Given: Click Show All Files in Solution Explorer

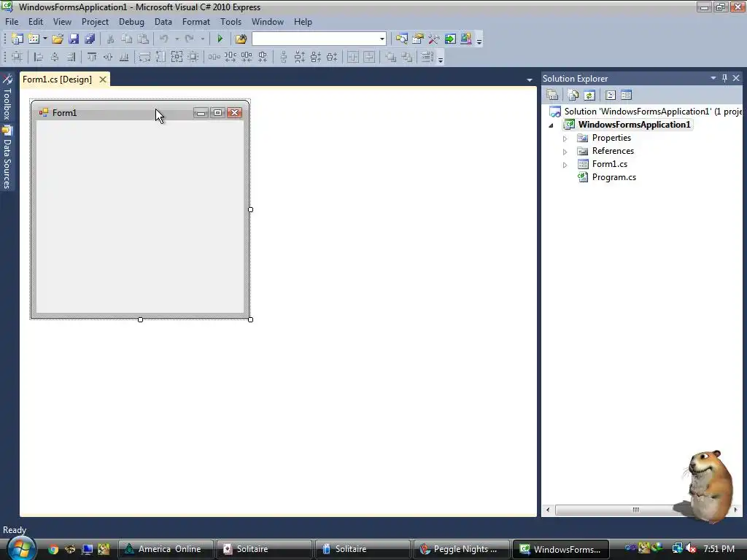Looking at the screenshot, I should click(573, 95).
